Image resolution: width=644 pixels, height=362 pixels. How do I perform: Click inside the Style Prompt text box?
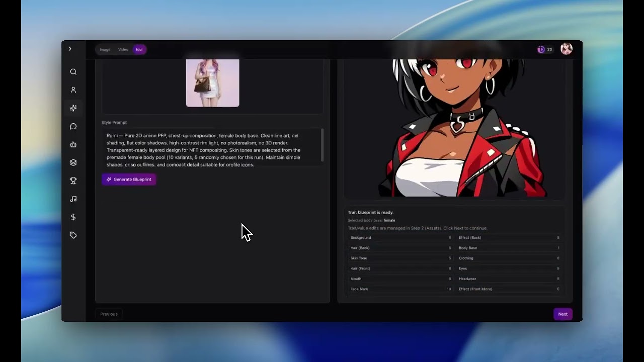(x=211, y=146)
